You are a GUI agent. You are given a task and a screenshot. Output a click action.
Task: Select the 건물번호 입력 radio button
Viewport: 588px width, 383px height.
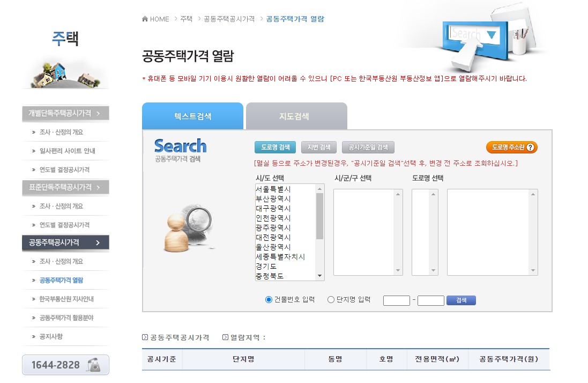point(268,300)
